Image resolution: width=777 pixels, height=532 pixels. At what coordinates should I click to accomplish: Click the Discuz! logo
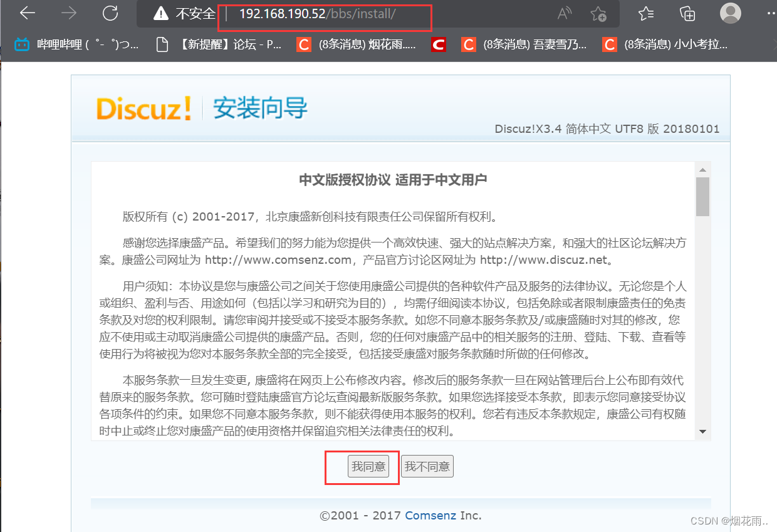tap(144, 109)
